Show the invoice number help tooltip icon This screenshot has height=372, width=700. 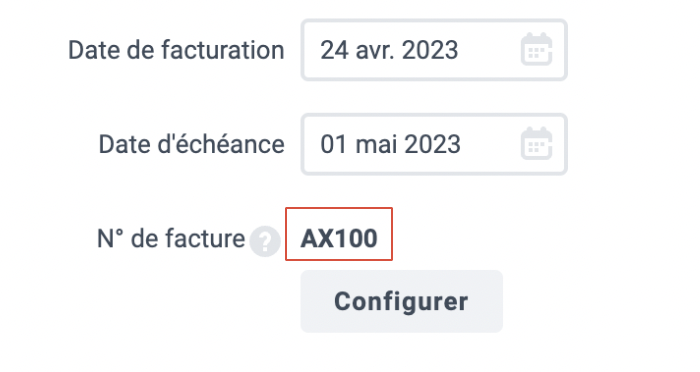pyautogui.click(x=265, y=241)
